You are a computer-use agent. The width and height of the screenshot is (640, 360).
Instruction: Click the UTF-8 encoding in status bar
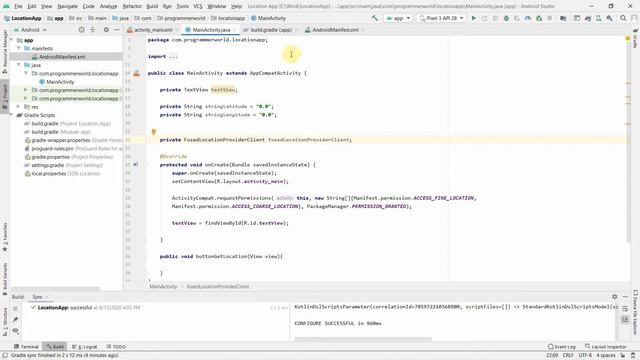tap(584, 356)
